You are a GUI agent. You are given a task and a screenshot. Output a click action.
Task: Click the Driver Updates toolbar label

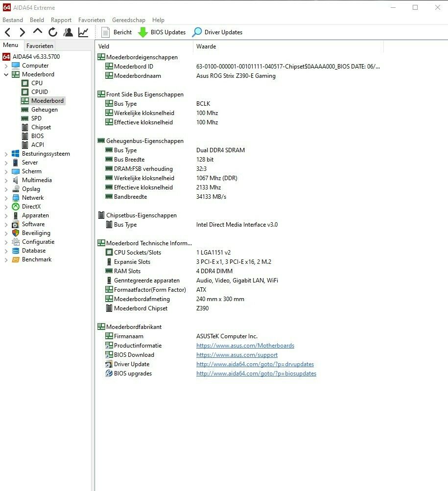coord(223,32)
